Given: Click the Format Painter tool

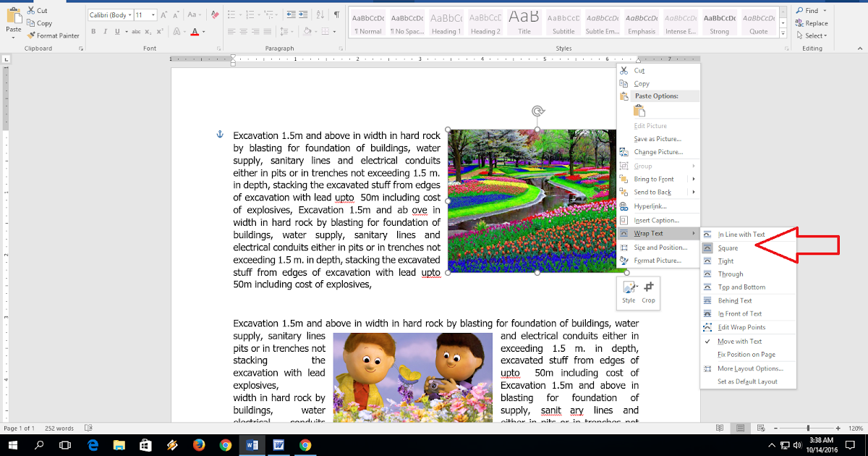Looking at the screenshot, I should pos(53,35).
